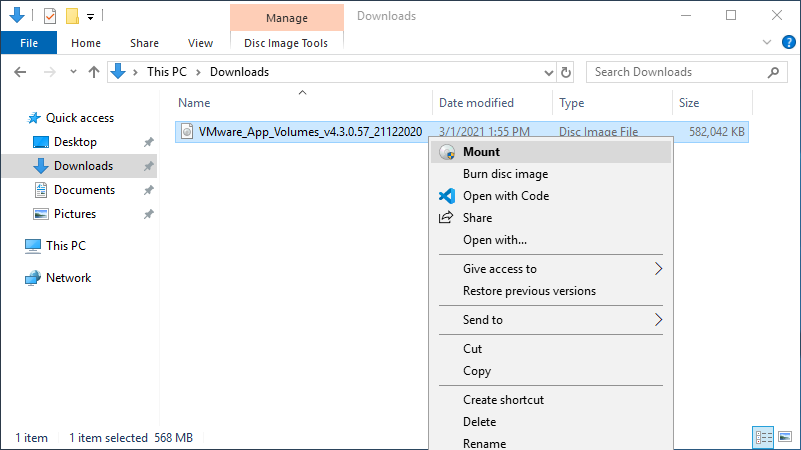This screenshot has height=450, width=801.
Task: Open the Disc Image Tools ribbon tab
Action: [286, 43]
